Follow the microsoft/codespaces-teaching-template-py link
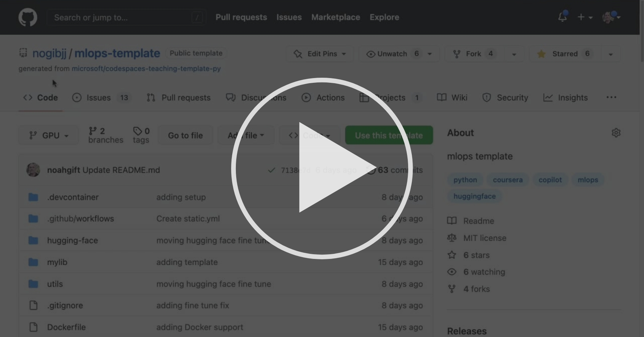This screenshot has height=337, width=644. [146, 69]
